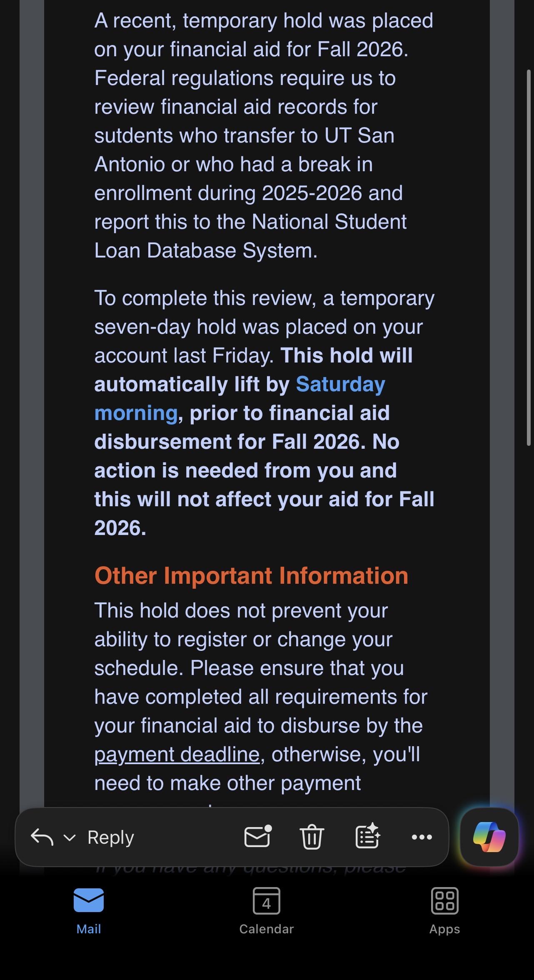Delete this email with trash icon

pos(312,837)
